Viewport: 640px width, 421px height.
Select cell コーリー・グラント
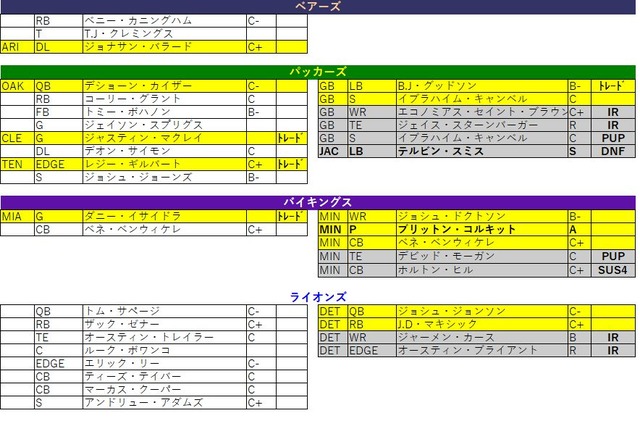[x=164, y=99]
